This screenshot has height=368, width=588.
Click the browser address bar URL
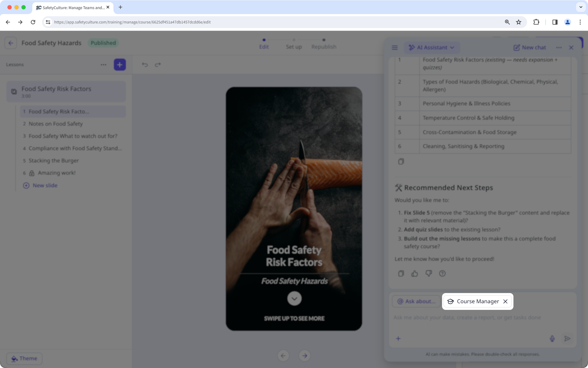pos(132,22)
